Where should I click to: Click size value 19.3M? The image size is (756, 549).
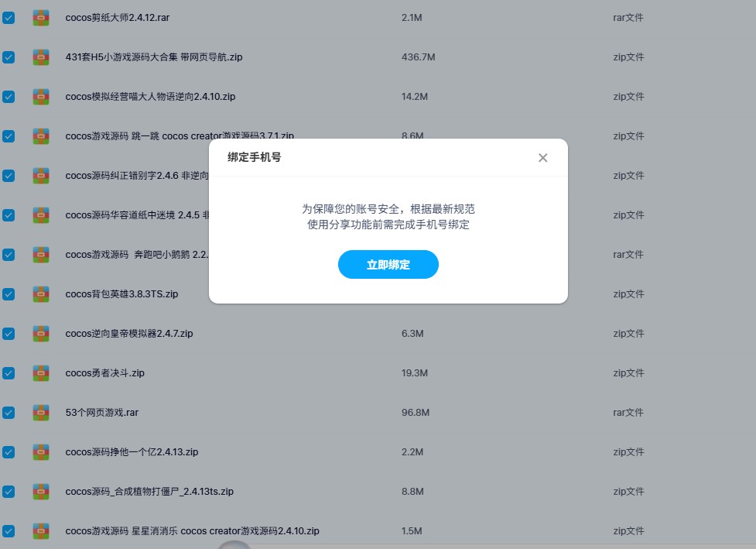(x=415, y=373)
